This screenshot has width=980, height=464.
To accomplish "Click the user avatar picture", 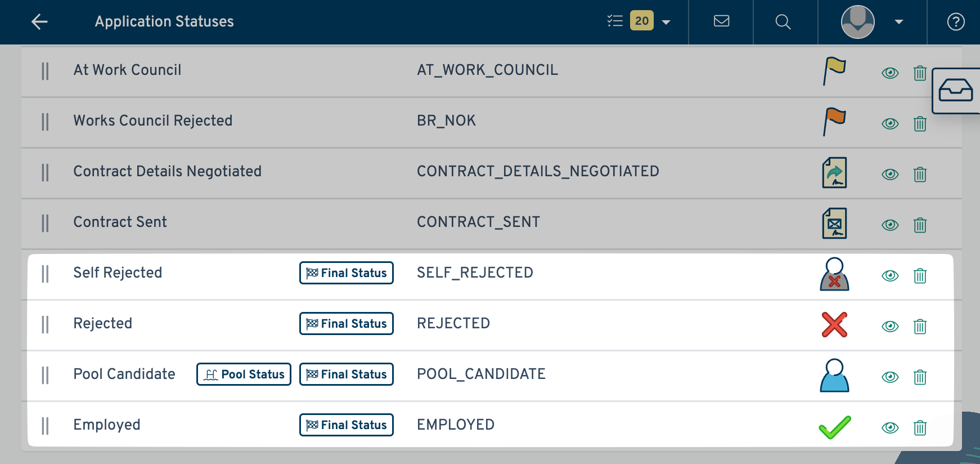I will tap(857, 22).
